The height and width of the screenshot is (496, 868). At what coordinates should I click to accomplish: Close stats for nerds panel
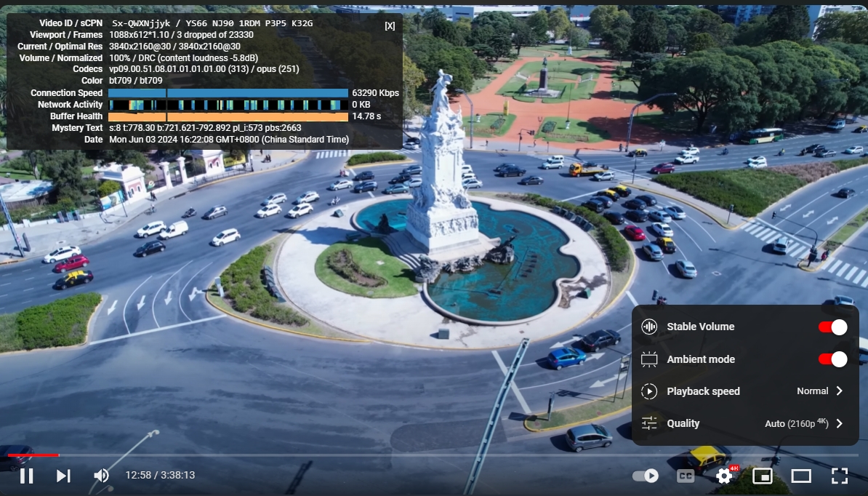[390, 25]
